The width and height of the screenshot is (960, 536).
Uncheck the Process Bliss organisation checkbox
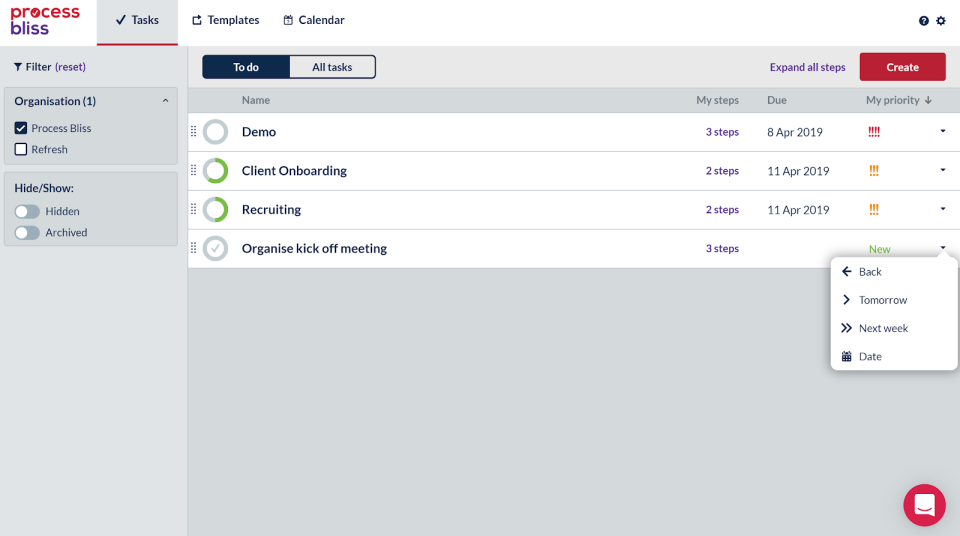(x=21, y=128)
